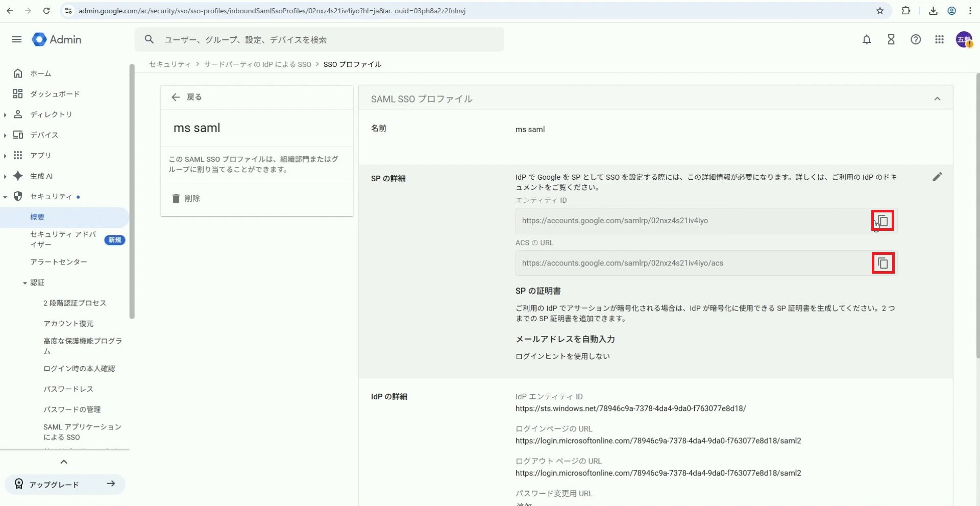The image size is (980, 506).
Task: Toggle the main hamburger menu
Action: click(17, 40)
